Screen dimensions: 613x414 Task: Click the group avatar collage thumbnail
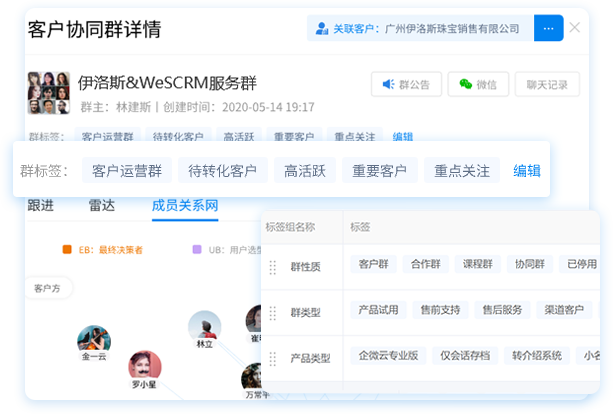(x=48, y=93)
